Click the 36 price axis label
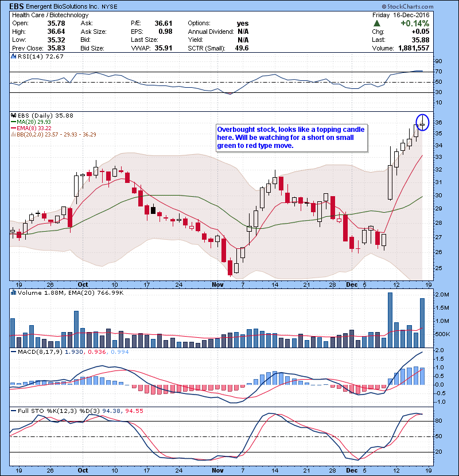Screen dimensions: 459x476 click(x=439, y=122)
